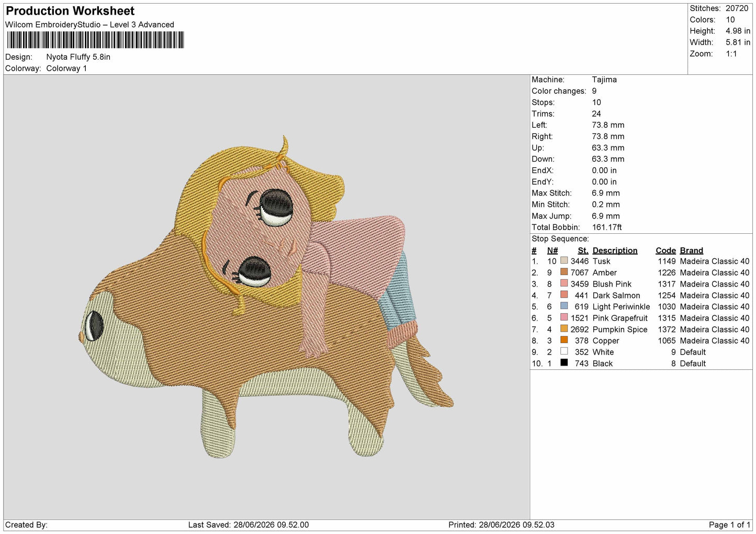
Task: Click the Amber color swatch
Action: (564, 272)
